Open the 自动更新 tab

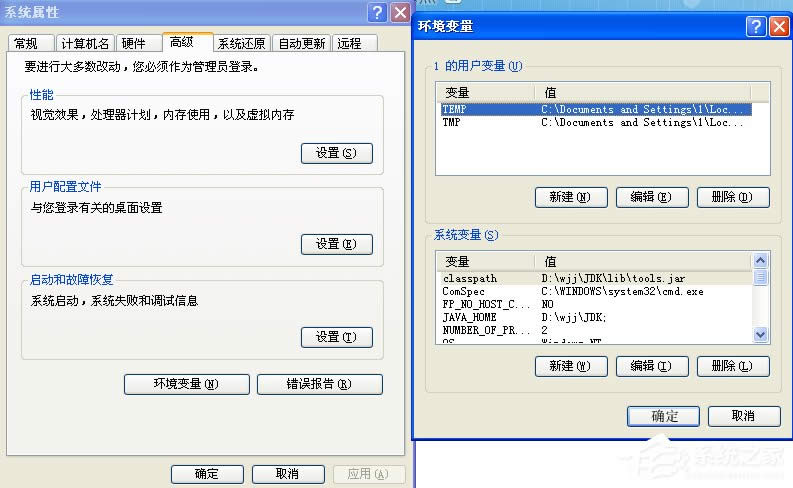click(302, 43)
